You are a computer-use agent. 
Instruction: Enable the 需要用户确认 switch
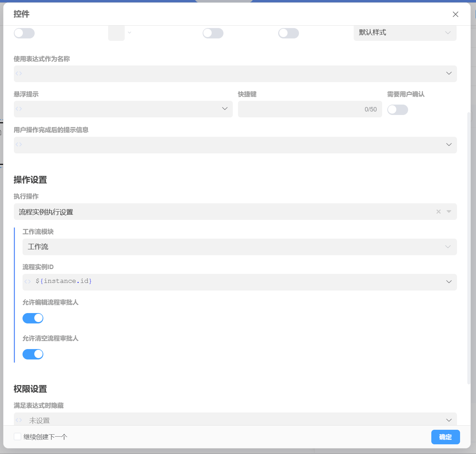pyautogui.click(x=397, y=110)
